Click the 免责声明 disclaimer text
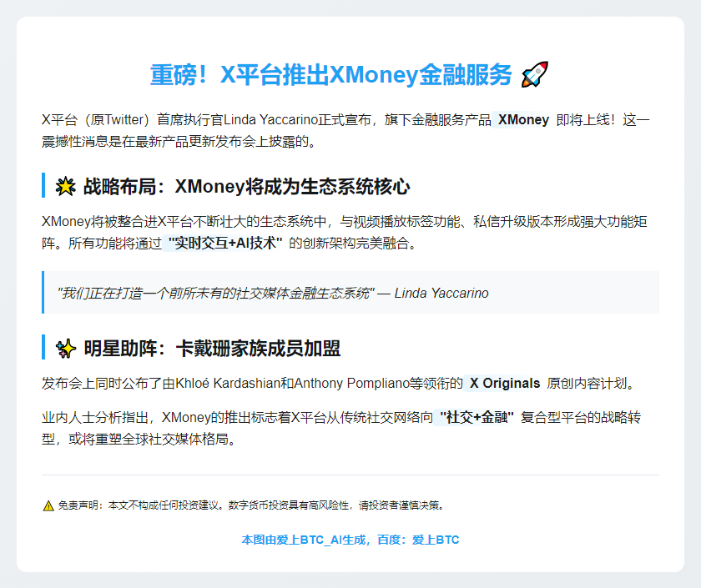The height and width of the screenshot is (588, 701). click(251, 505)
